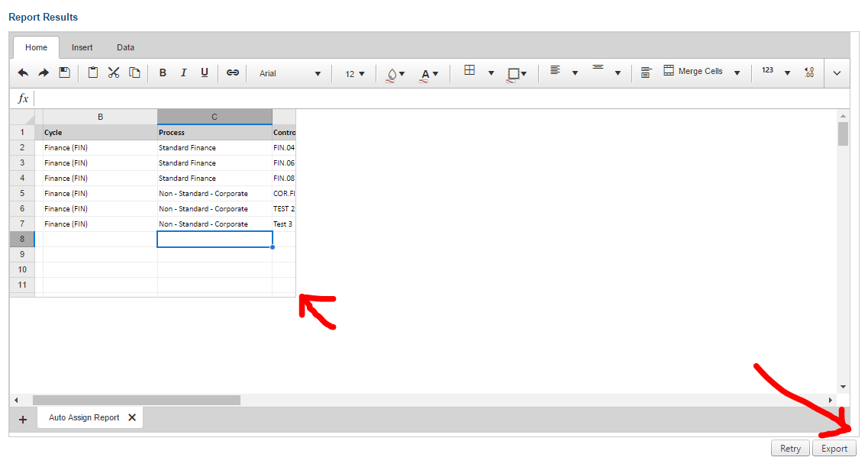The width and height of the screenshot is (868, 470).
Task: Open the fill color droplet picker
Action: click(395, 75)
